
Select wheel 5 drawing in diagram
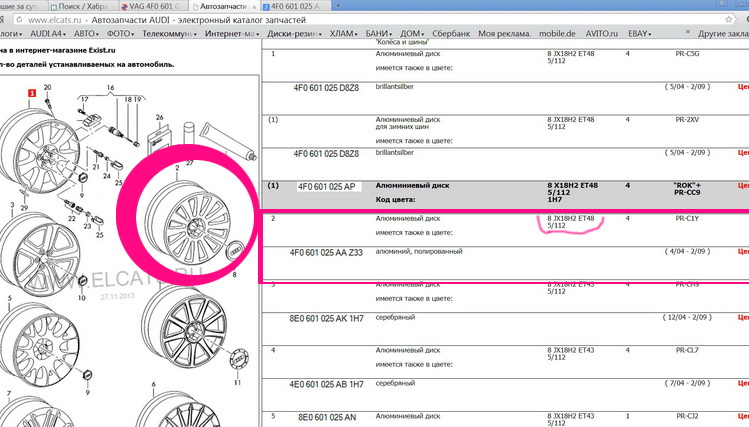point(41,344)
